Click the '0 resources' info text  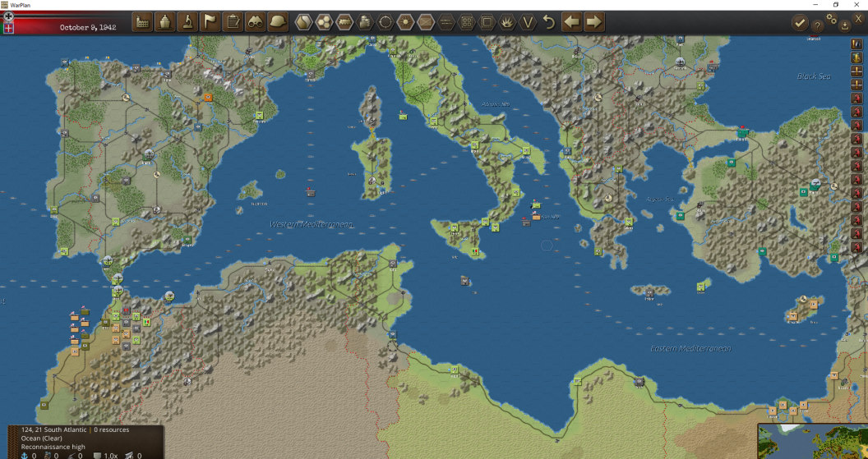point(111,429)
